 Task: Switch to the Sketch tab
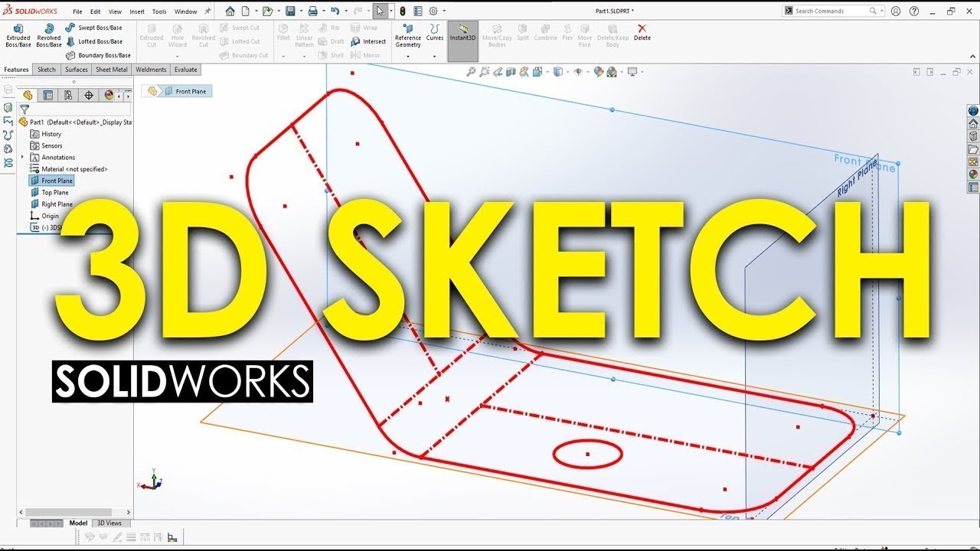point(47,70)
